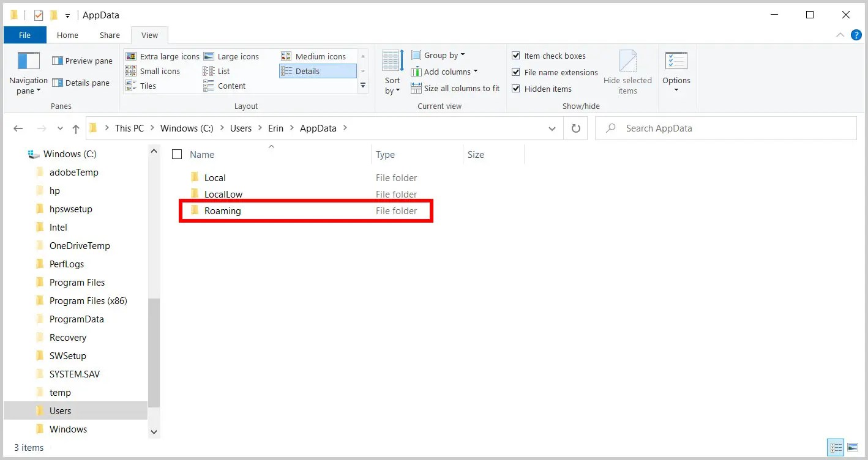Image resolution: width=868 pixels, height=460 pixels.
Task: Toggle the Preview pane
Action: 81,61
